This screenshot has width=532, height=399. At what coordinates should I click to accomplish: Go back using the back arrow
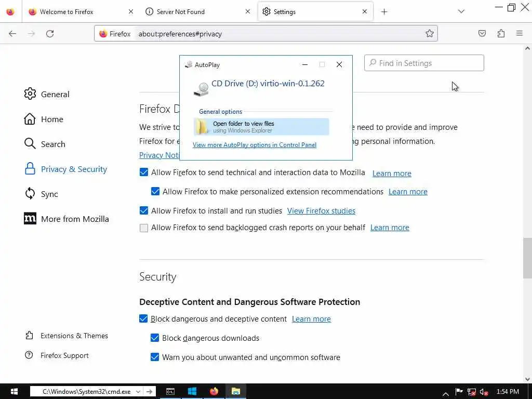[x=12, y=34]
